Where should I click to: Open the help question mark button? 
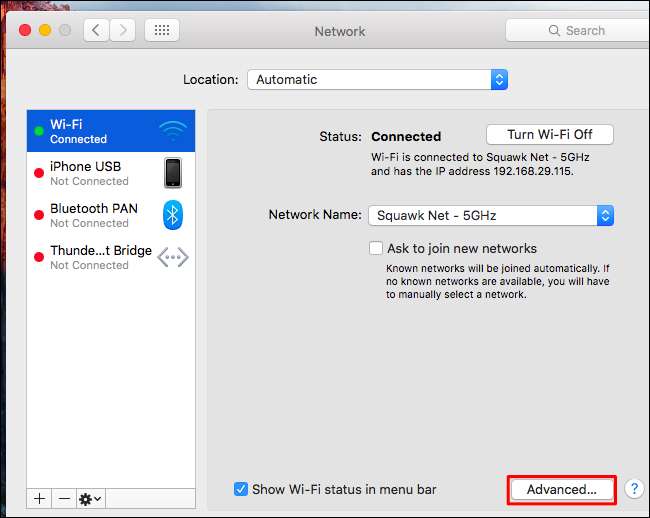click(634, 489)
